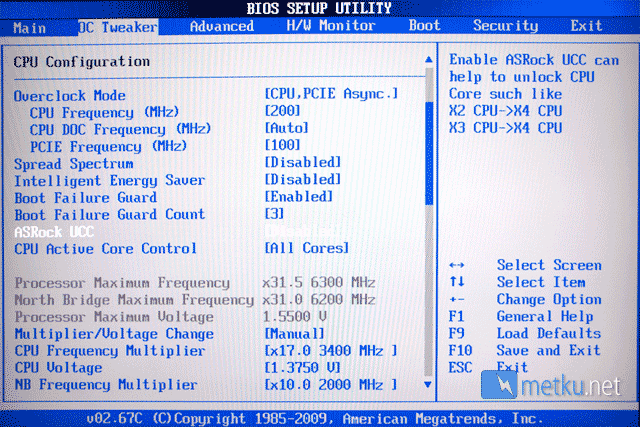Select the Overclock Mode label
Image resolution: width=640 pixels, height=427 pixels.
[70, 96]
